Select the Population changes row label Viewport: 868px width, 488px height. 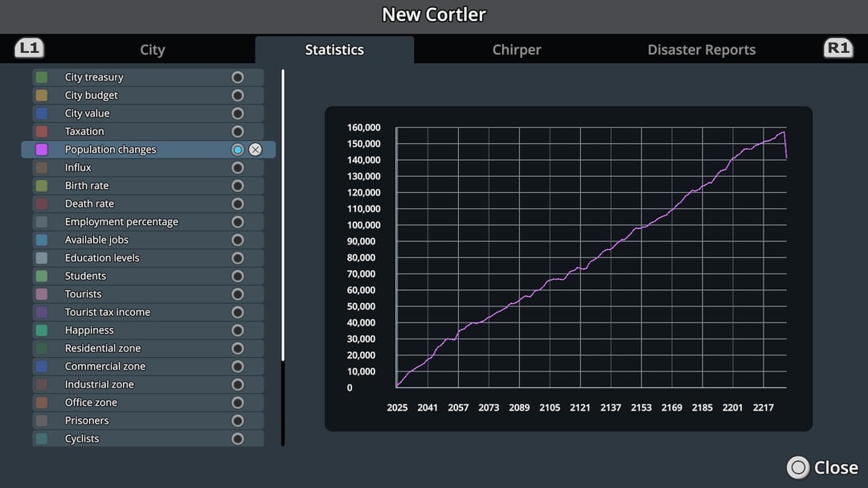pyautogui.click(x=111, y=150)
